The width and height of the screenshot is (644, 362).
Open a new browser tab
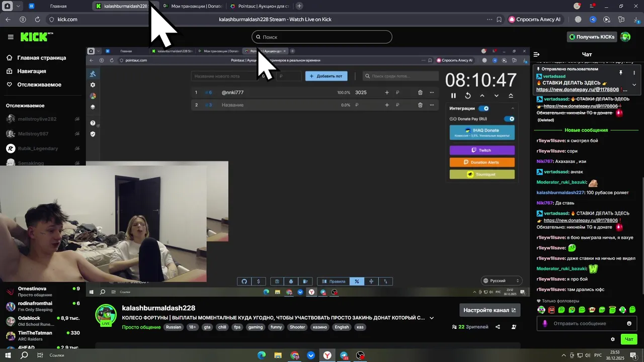tap(299, 6)
